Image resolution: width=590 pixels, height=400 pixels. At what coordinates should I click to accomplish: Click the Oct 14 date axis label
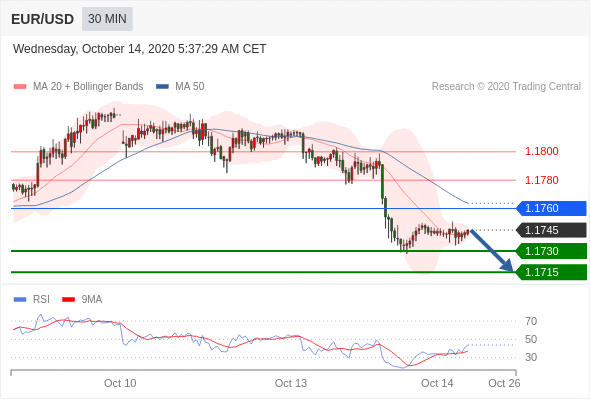click(x=437, y=383)
